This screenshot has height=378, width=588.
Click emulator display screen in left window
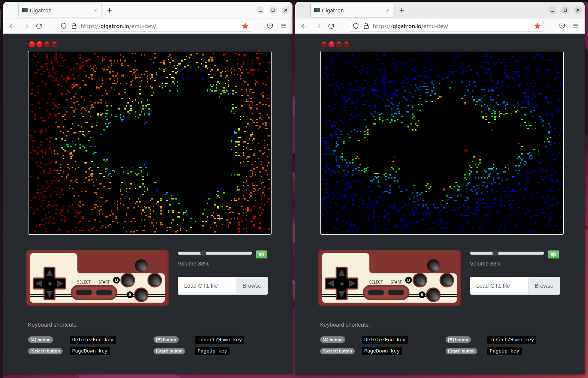[x=150, y=143]
